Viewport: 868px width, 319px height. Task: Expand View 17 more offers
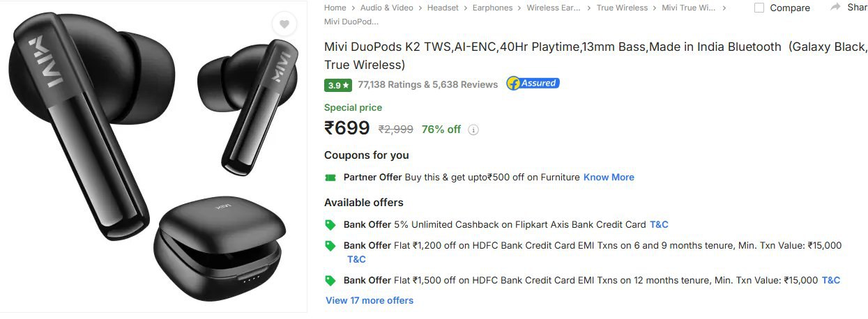tap(370, 301)
